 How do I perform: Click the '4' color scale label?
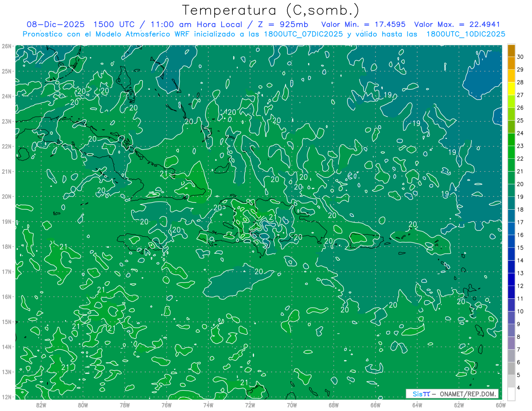tap(520, 388)
